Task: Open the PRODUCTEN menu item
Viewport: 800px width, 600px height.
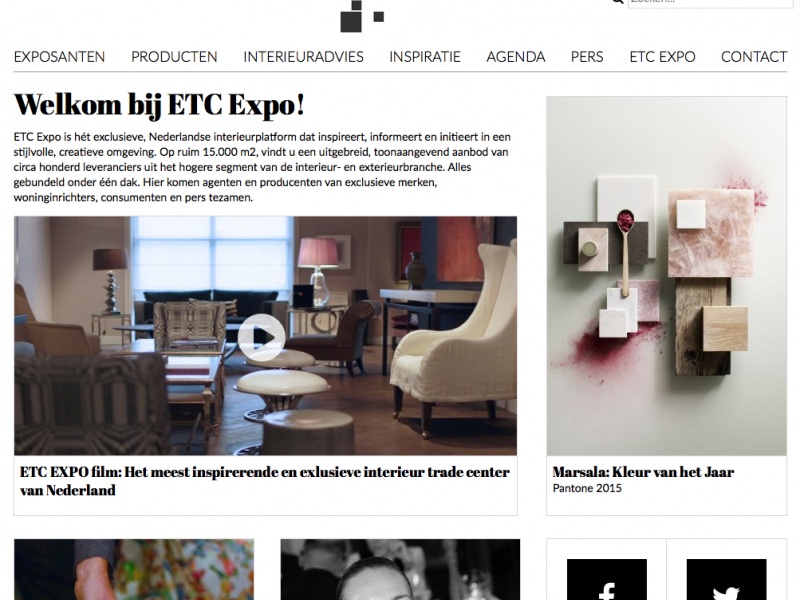Action: (174, 57)
